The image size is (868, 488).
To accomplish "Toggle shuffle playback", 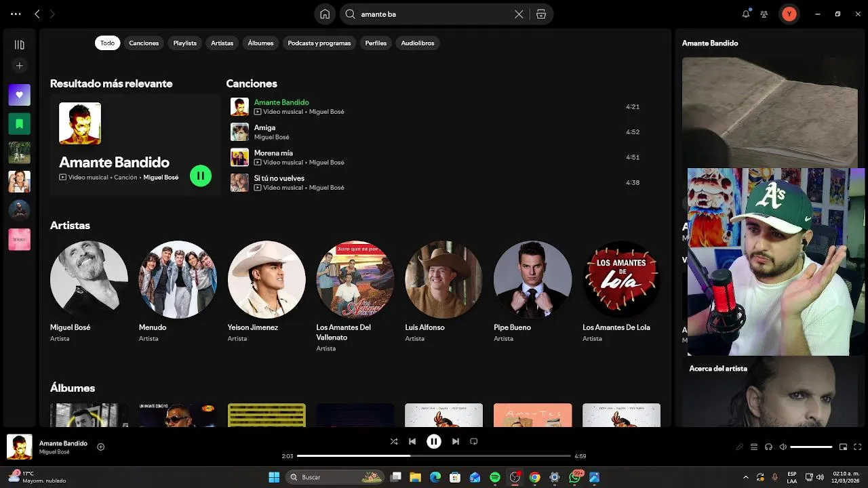I will [x=394, y=441].
